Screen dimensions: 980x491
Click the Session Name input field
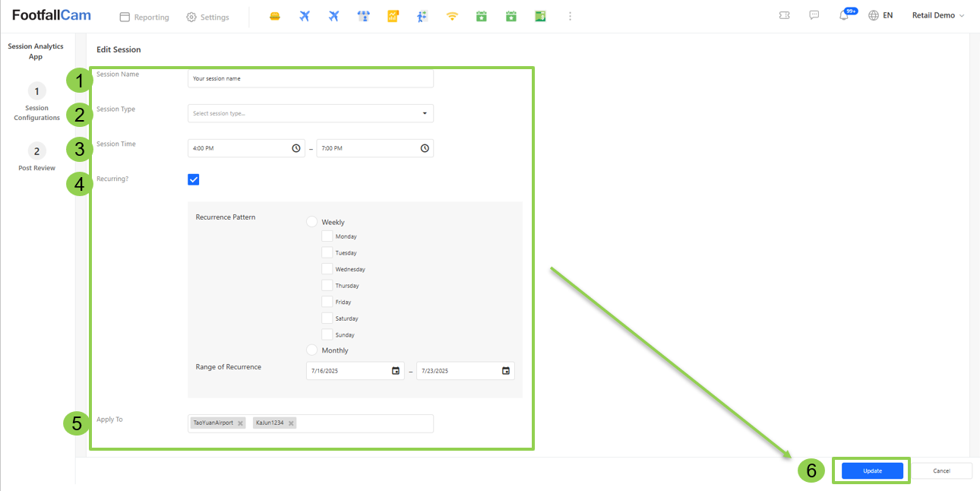coord(310,78)
